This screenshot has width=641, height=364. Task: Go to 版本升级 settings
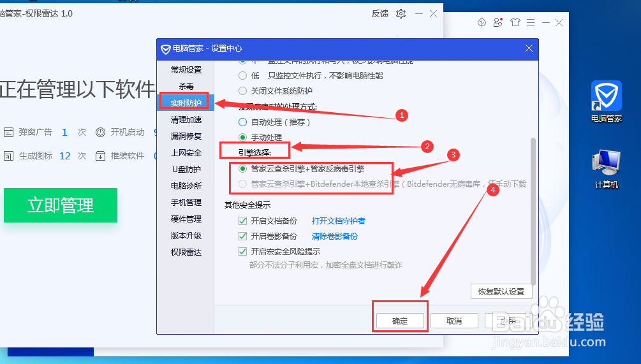point(186,236)
